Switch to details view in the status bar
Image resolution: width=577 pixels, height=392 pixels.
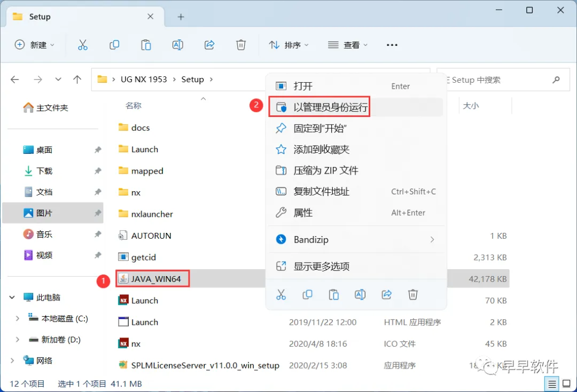(552, 385)
